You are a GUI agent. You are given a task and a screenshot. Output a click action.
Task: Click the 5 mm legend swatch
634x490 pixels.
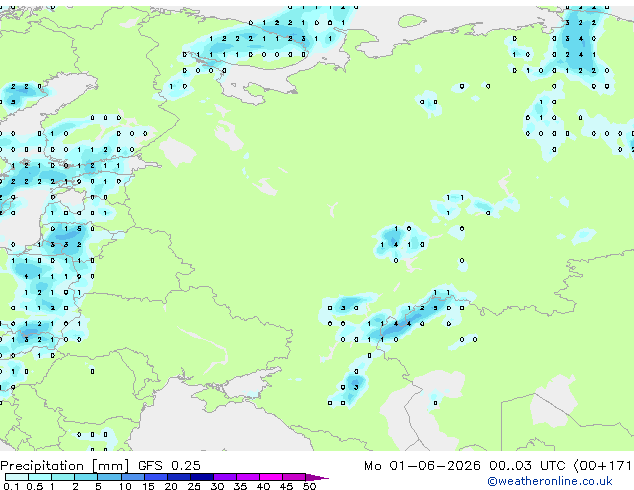point(110,477)
